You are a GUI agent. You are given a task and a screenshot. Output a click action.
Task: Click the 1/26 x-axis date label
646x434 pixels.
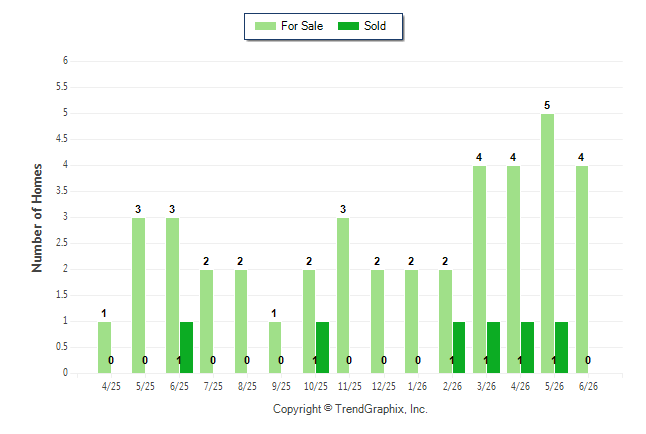click(x=417, y=386)
